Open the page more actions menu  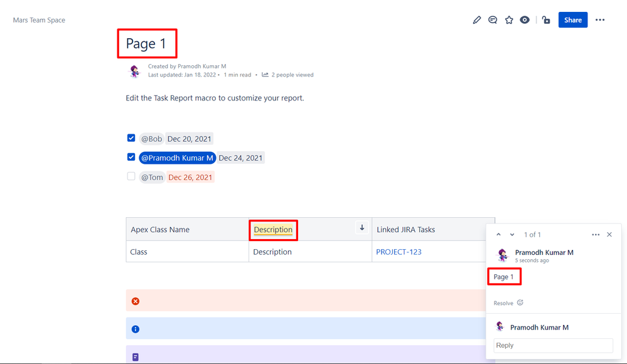[x=600, y=20]
